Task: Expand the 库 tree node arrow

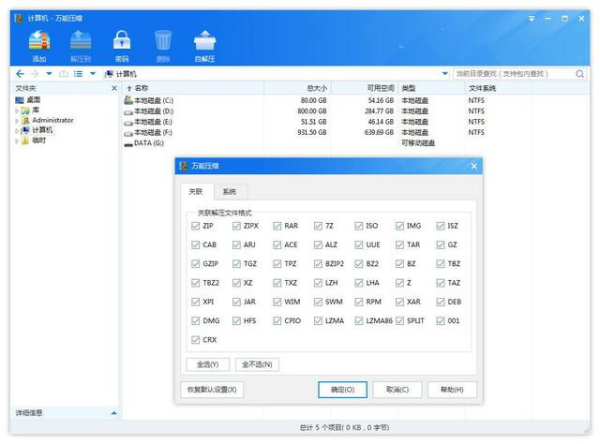Action: click(17, 111)
